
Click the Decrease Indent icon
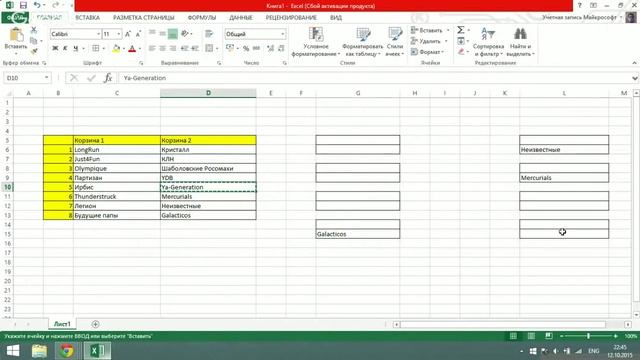pos(184,49)
